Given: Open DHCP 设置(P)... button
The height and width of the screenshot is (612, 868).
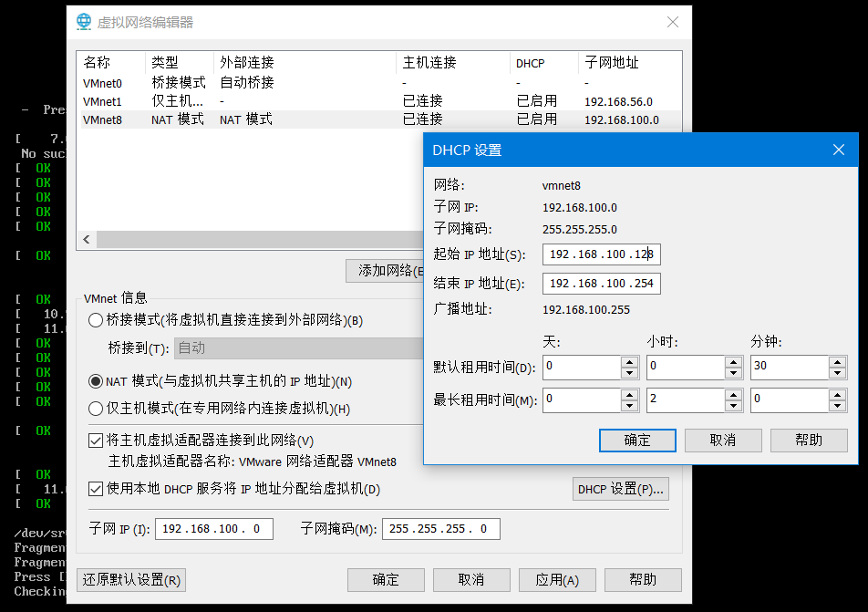Looking at the screenshot, I should 621,489.
